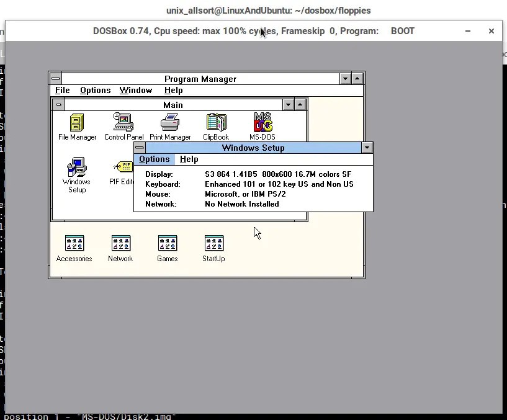Open Program Manager's Options menu

[x=95, y=90]
